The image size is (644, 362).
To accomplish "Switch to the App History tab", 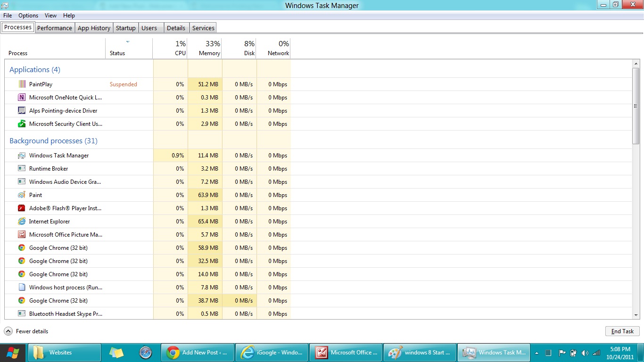I will tap(94, 28).
